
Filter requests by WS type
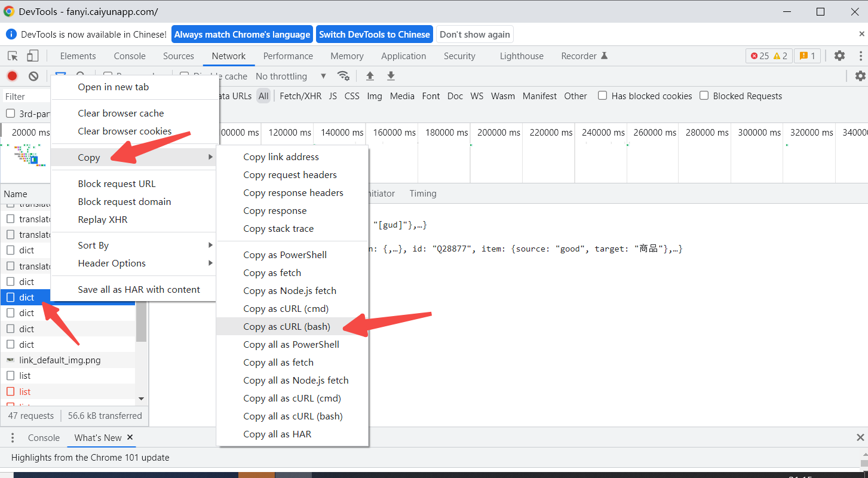click(477, 96)
